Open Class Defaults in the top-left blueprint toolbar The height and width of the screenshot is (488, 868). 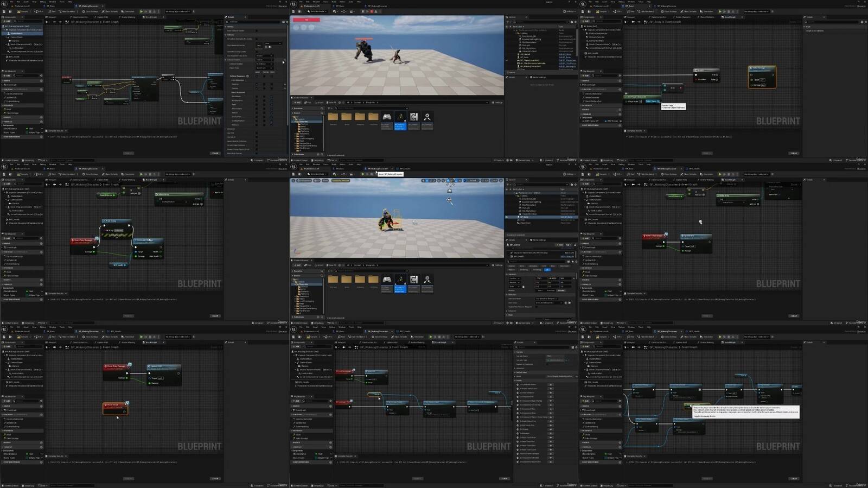[110, 11]
